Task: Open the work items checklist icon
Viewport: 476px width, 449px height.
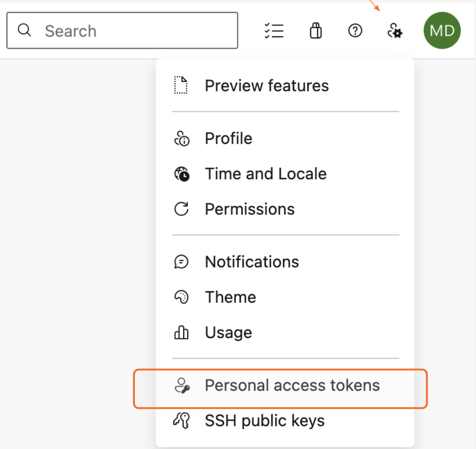Action: [x=274, y=31]
